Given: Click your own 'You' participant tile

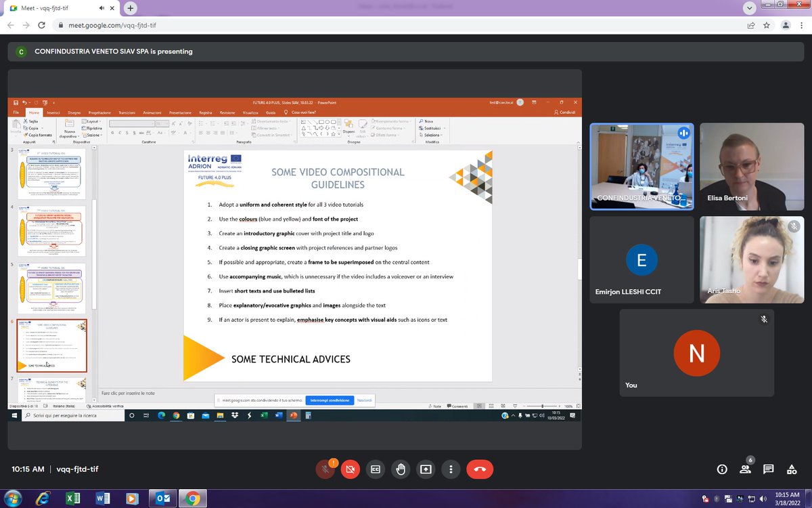Looking at the screenshot, I should click(x=696, y=353).
